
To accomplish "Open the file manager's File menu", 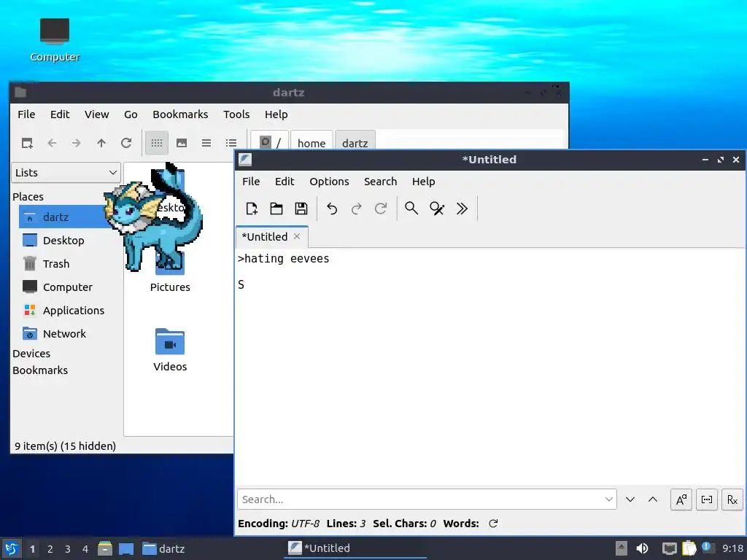I will pos(26,114).
